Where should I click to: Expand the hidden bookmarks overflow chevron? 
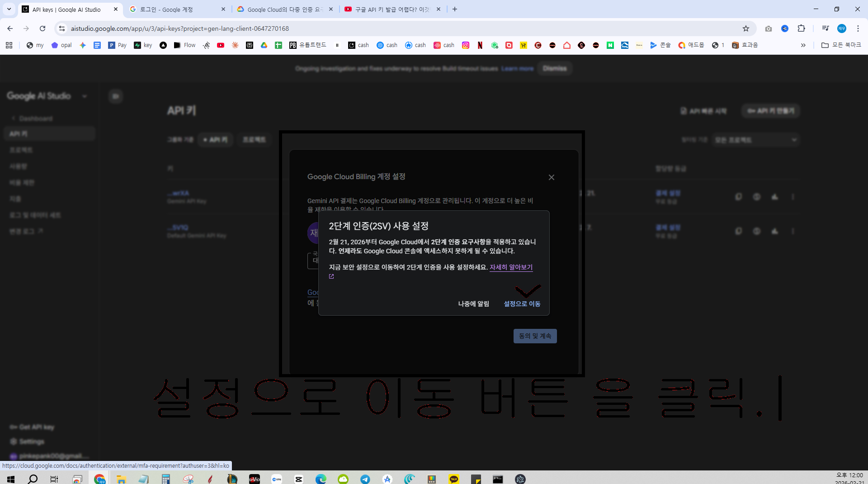803,45
